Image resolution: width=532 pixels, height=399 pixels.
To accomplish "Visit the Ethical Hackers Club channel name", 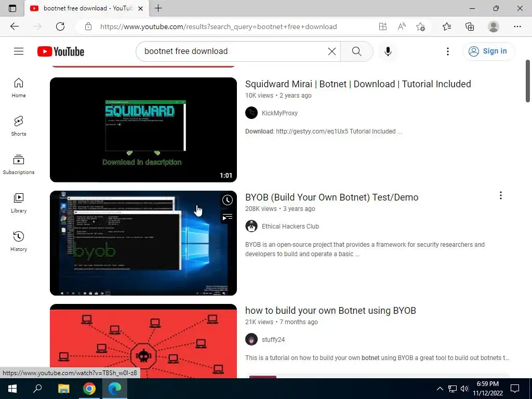I will coord(290,227).
